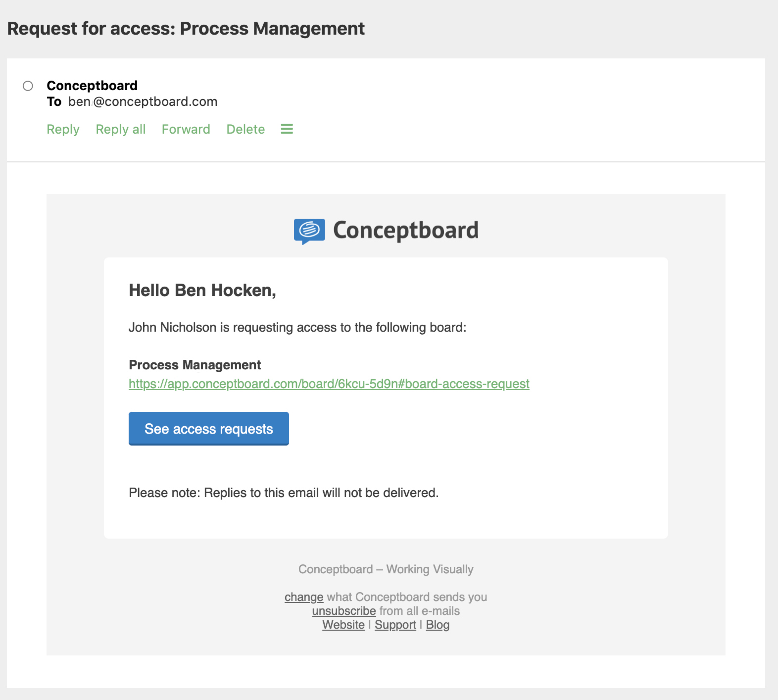Image resolution: width=778 pixels, height=700 pixels.
Task: Click Reply
Action: (63, 129)
